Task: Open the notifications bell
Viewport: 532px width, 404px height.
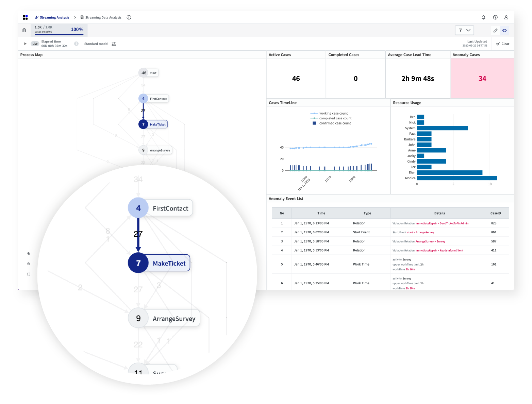Action: (483, 17)
